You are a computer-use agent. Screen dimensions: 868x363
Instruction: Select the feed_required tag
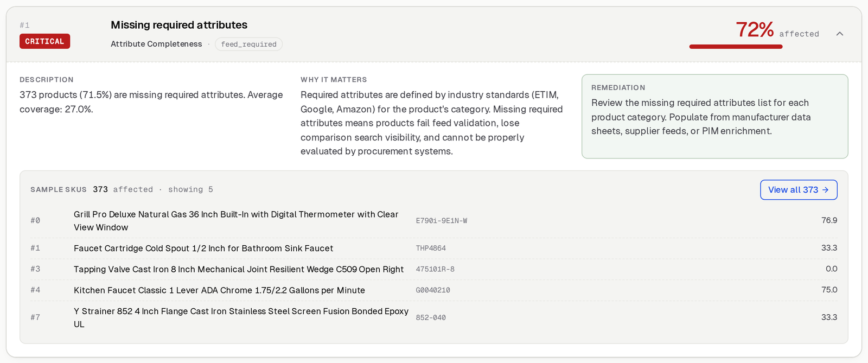(x=248, y=44)
